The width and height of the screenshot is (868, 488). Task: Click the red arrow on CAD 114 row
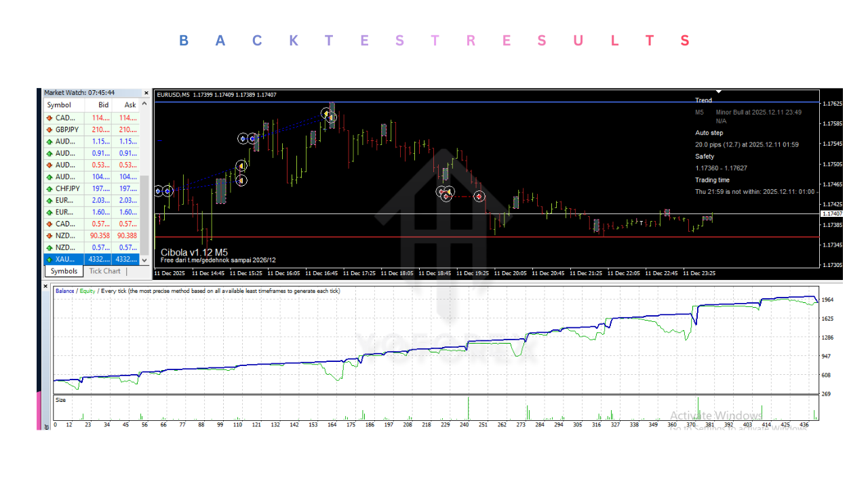click(x=50, y=118)
